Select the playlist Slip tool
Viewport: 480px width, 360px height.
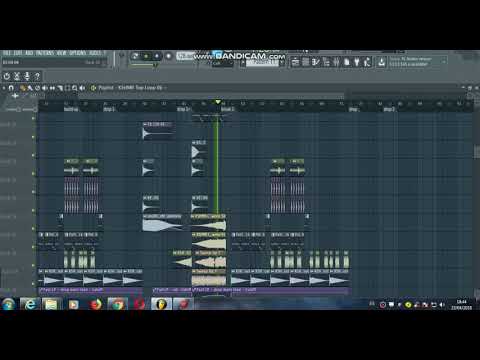tap(52, 88)
